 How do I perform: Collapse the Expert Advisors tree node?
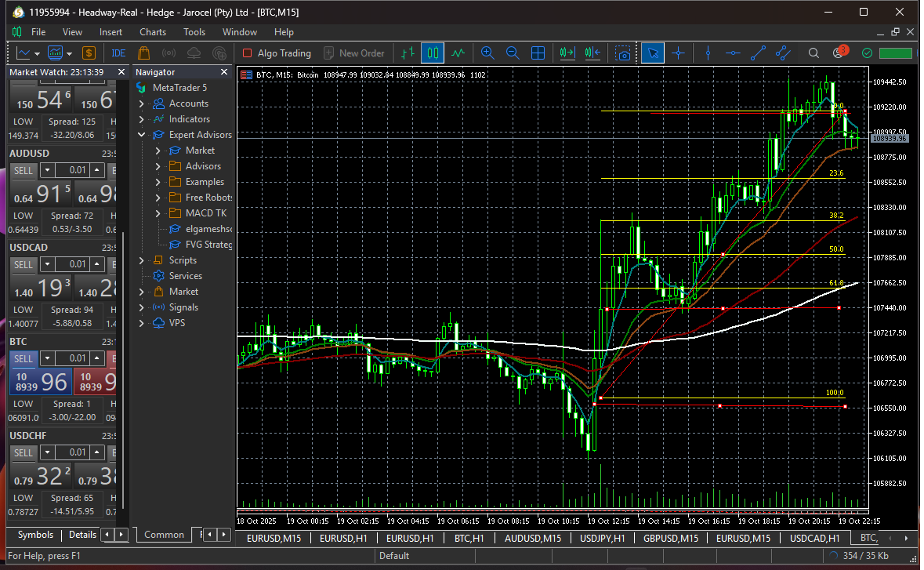tap(141, 135)
